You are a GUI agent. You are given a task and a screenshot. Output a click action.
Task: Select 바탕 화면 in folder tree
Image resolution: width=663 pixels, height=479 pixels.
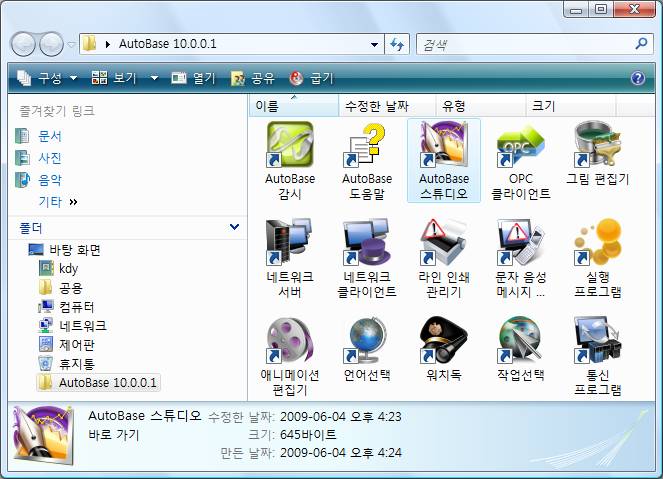click(64, 250)
